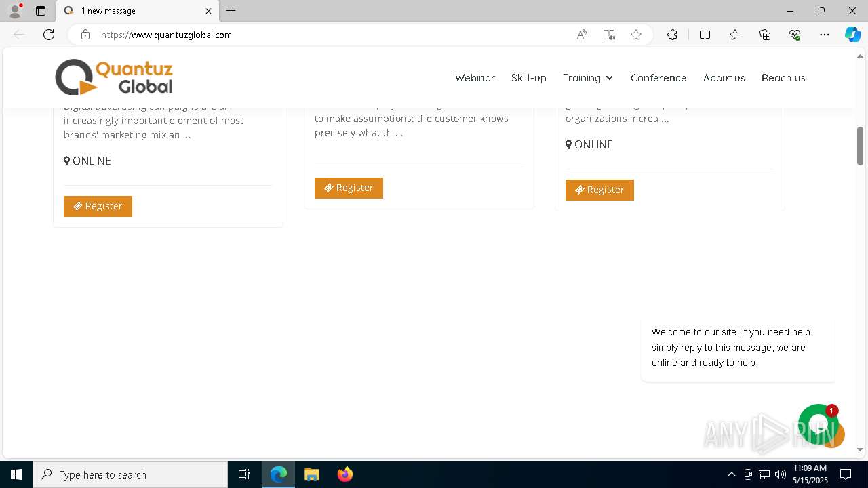Image resolution: width=868 pixels, height=488 pixels.
Task: Open the Windows notification center
Action: coord(846,474)
